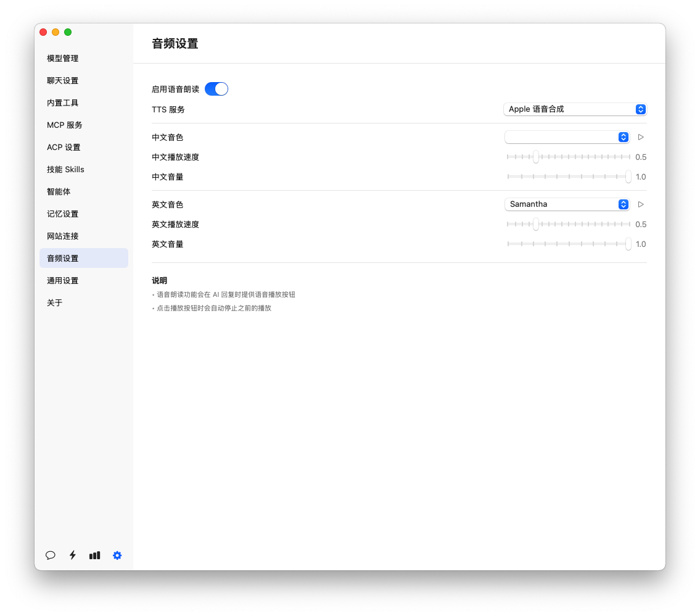Open the 关于 page
700x616 pixels.
click(x=55, y=302)
